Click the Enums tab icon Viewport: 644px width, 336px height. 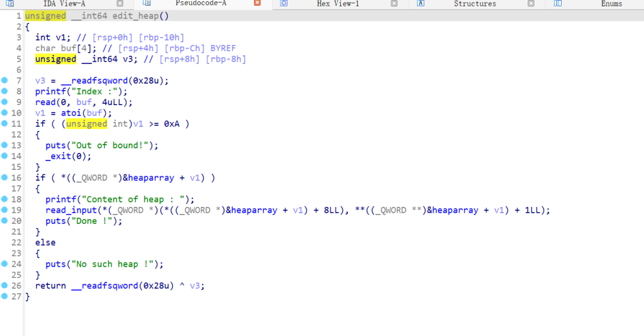click(558, 4)
